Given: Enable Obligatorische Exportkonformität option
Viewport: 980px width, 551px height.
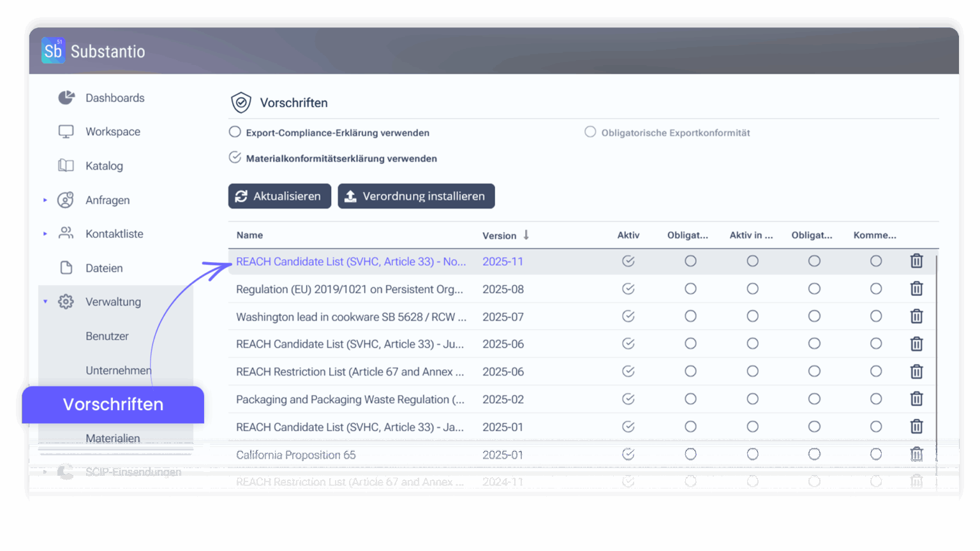Looking at the screenshot, I should [590, 132].
